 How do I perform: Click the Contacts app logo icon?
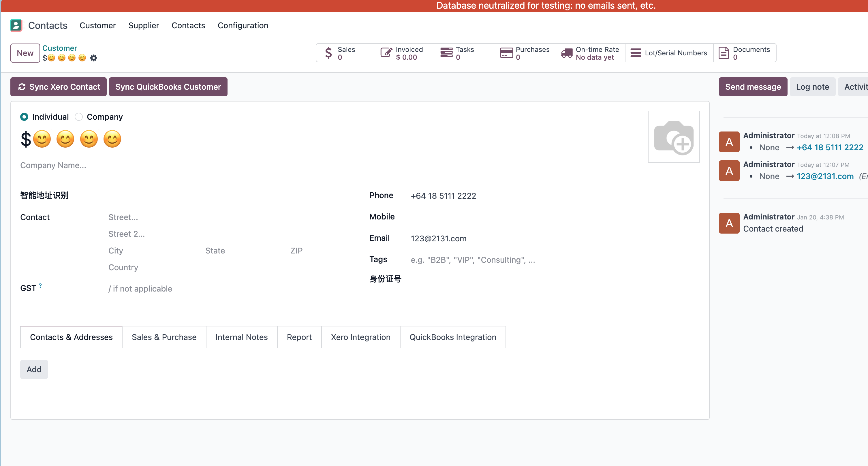[x=16, y=25]
